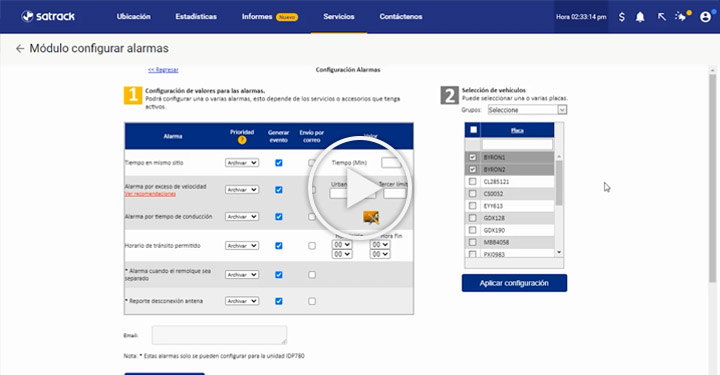Uncheck Generar evento for desconexión antena
The image size is (720, 375).
pyautogui.click(x=279, y=301)
